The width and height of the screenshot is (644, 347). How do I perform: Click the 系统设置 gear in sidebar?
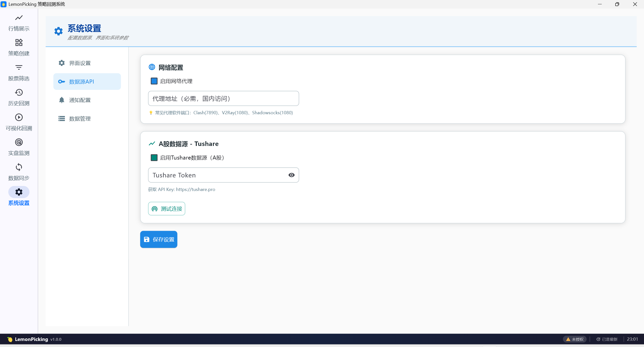click(19, 192)
